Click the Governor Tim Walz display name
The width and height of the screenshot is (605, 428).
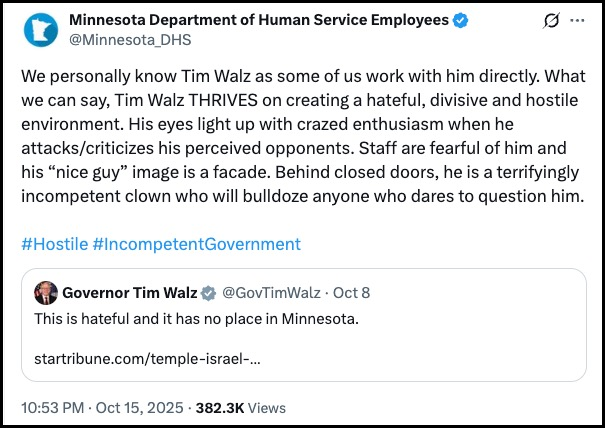pos(130,293)
